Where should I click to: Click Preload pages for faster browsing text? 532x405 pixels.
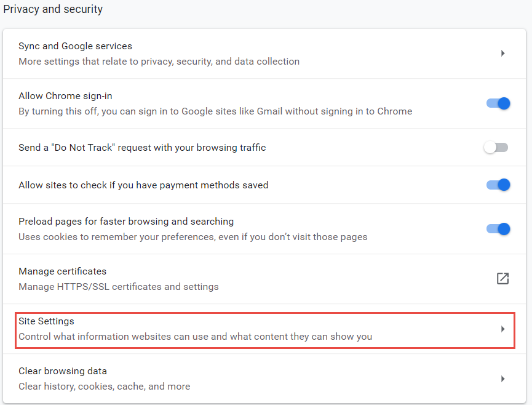click(126, 221)
